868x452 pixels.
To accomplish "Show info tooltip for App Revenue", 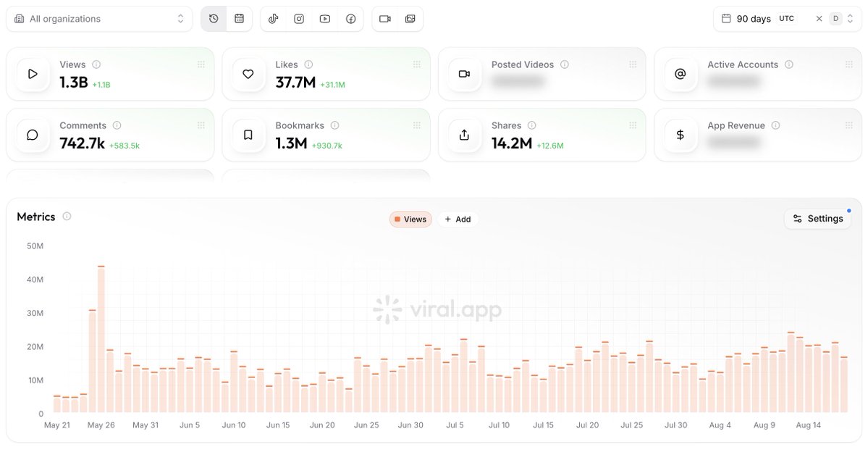I will click(x=775, y=125).
